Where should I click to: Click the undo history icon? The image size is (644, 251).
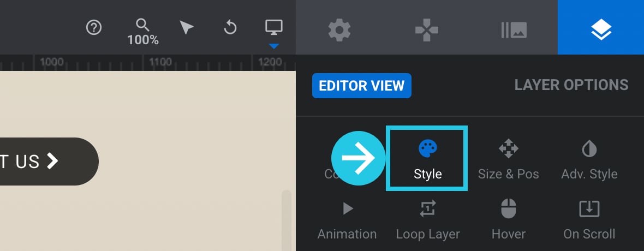(x=230, y=28)
